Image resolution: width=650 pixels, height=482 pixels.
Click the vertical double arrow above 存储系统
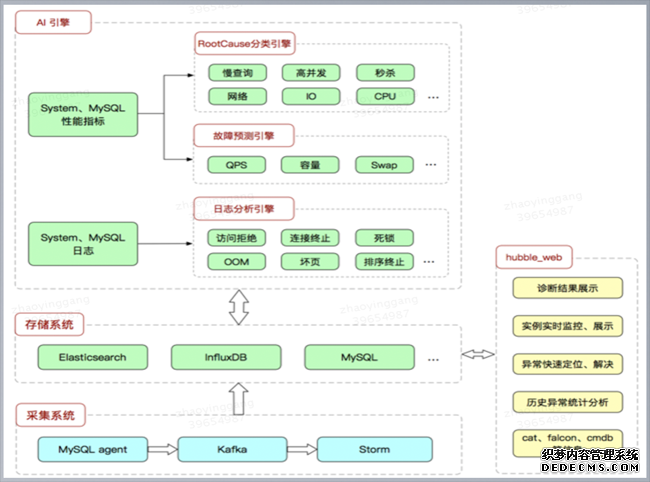point(238,305)
